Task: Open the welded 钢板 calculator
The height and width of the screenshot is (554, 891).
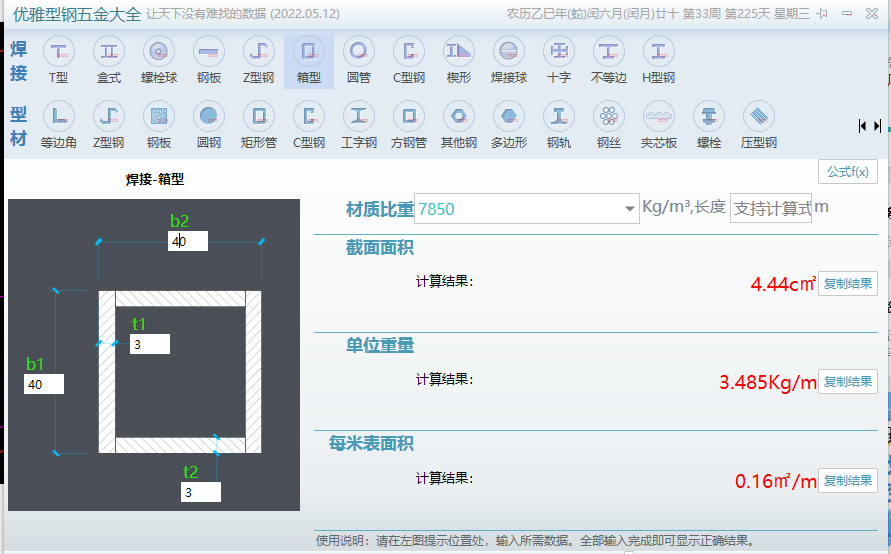Action: [x=209, y=60]
